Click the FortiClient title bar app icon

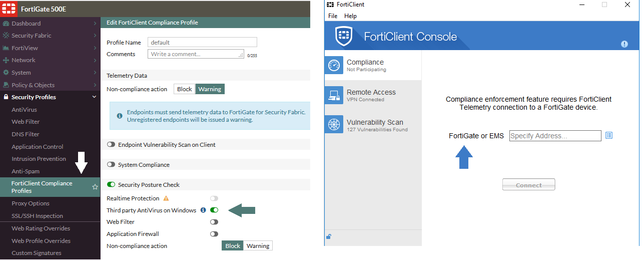pos(330,5)
